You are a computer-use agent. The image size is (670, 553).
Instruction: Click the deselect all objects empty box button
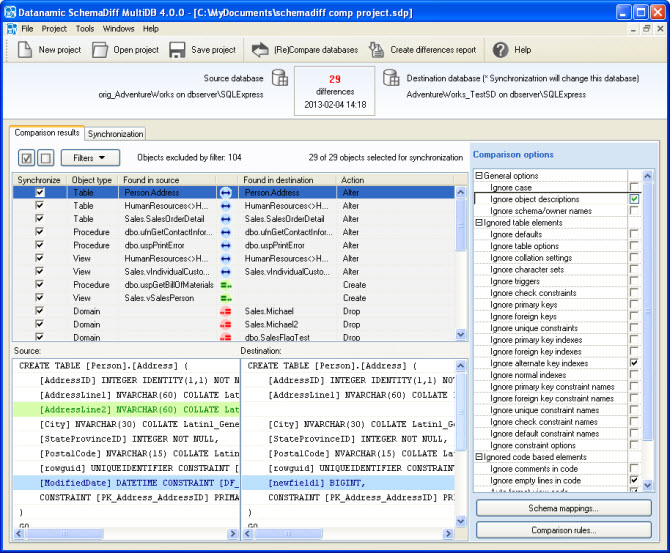(x=46, y=158)
